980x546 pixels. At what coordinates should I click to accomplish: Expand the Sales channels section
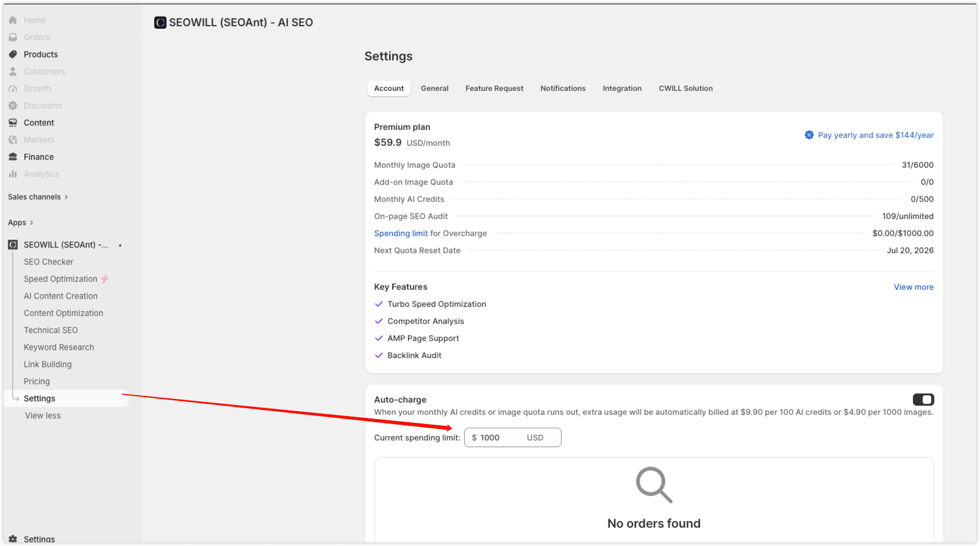coord(38,197)
